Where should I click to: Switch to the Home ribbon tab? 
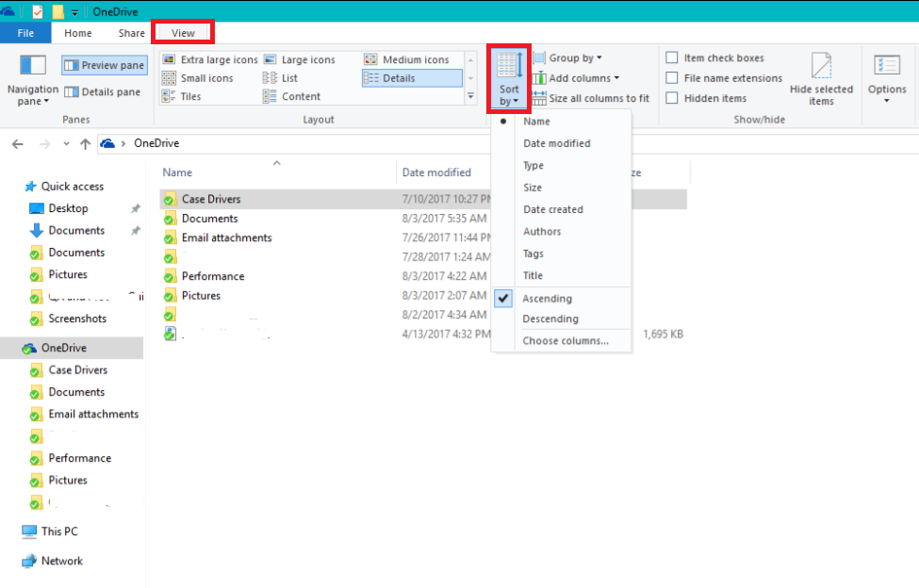click(x=79, y=32)
